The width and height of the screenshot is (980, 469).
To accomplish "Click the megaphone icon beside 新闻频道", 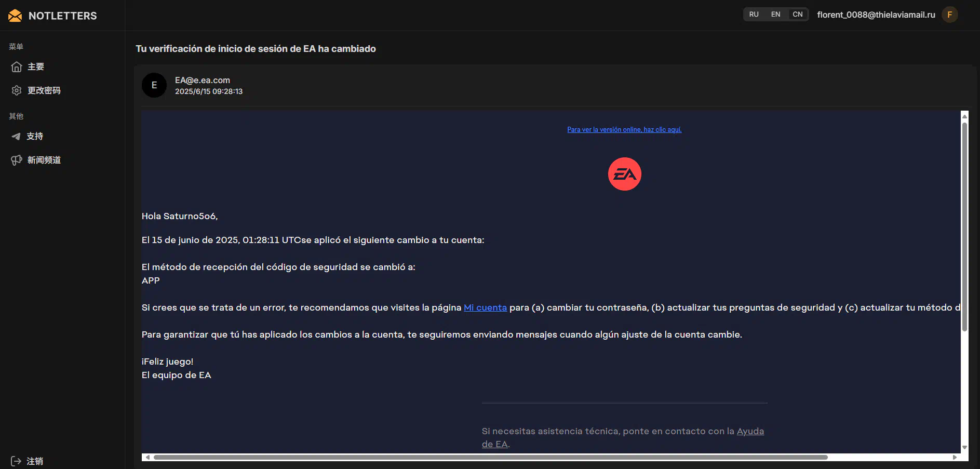I will tap(17, 160).
